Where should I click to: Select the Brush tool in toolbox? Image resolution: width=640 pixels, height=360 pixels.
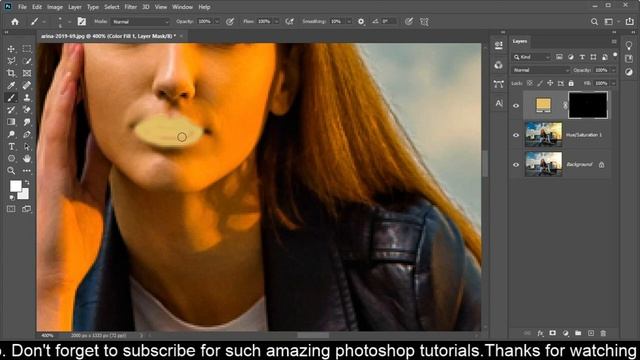[11, 98]
